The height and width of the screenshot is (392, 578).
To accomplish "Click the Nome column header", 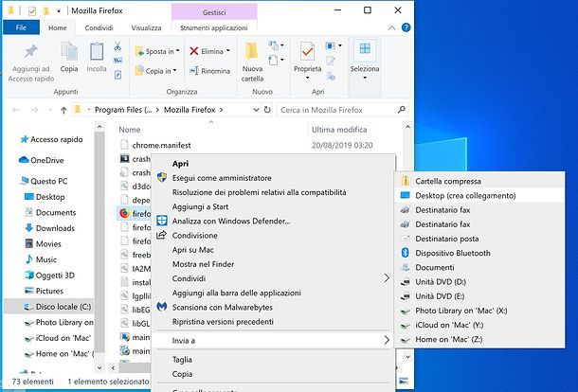I will tap(130, 130).
